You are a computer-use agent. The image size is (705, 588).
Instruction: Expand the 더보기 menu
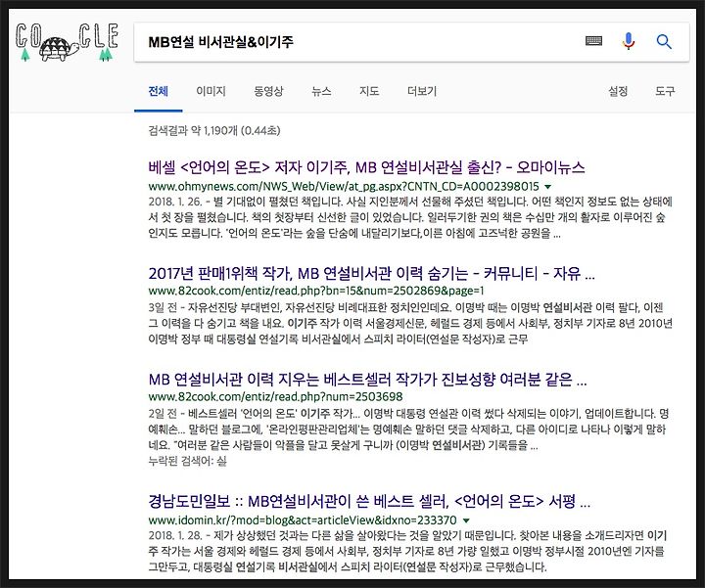pyautogui.click(x=422, y=92)
